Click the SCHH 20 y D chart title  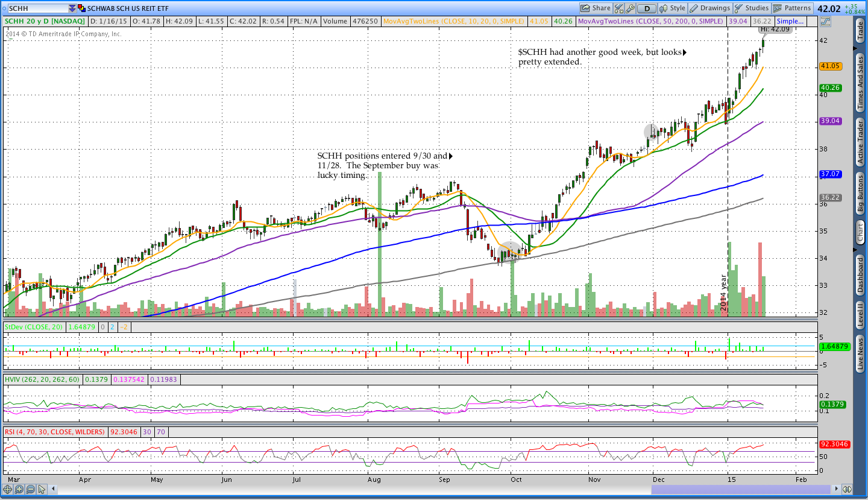45,21
